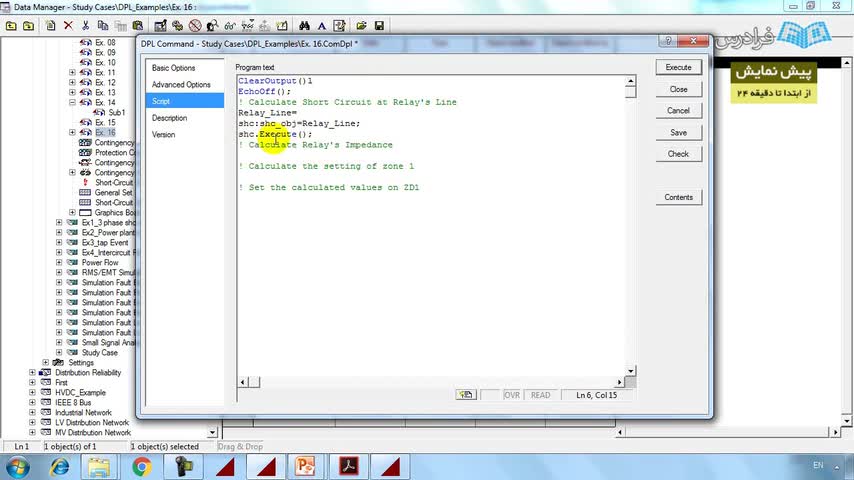
Task: Select the LV Distribution Network project
Action: (x=92, y=422)
